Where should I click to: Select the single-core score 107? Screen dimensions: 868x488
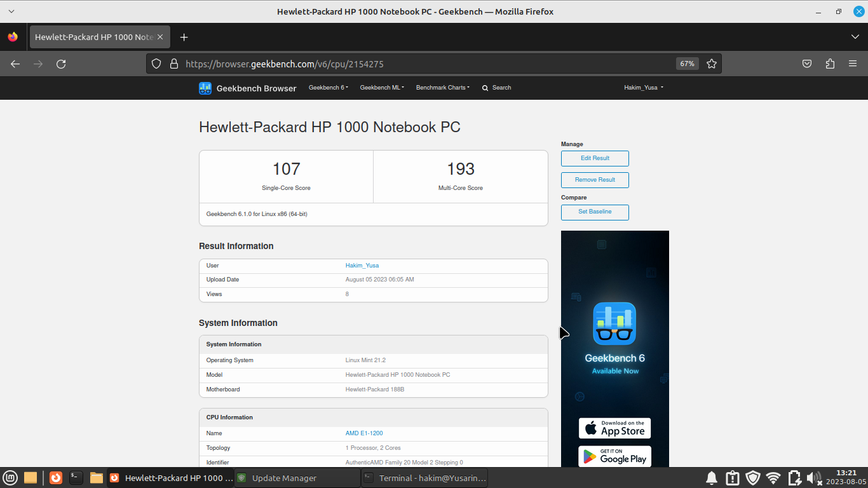[x=286, y=169]
